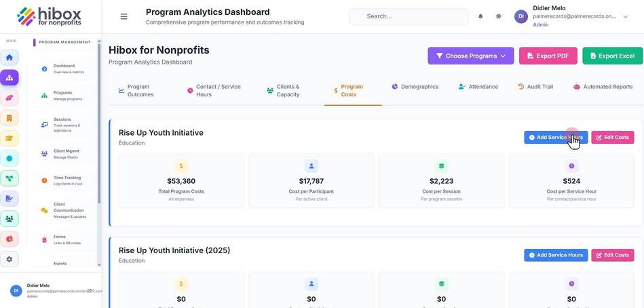Open Programs in sidebar menu
Viewport: 644px width, 308px height.
point(64,96)
